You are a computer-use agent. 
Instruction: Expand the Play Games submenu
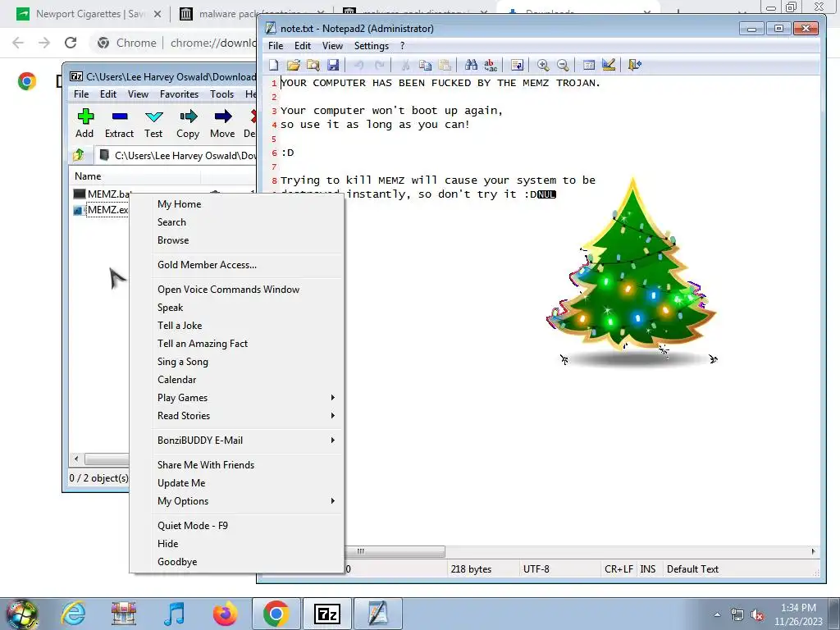[x=247, y=398]
